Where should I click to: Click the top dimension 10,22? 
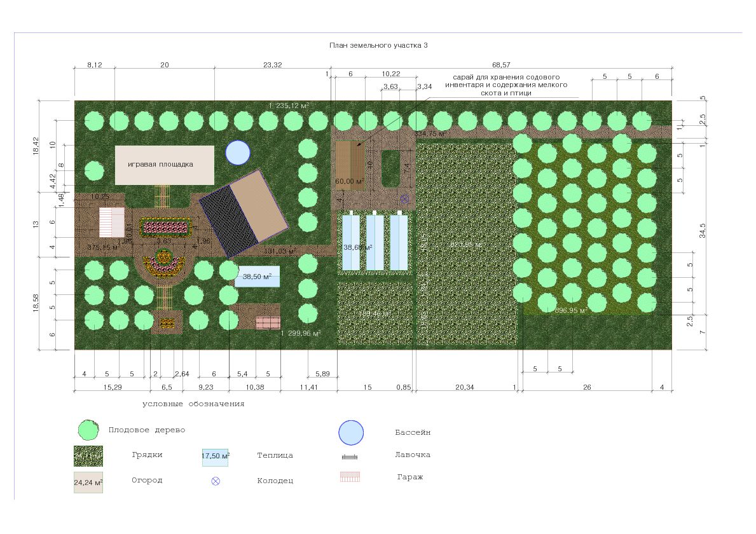[x=391, y=74]
